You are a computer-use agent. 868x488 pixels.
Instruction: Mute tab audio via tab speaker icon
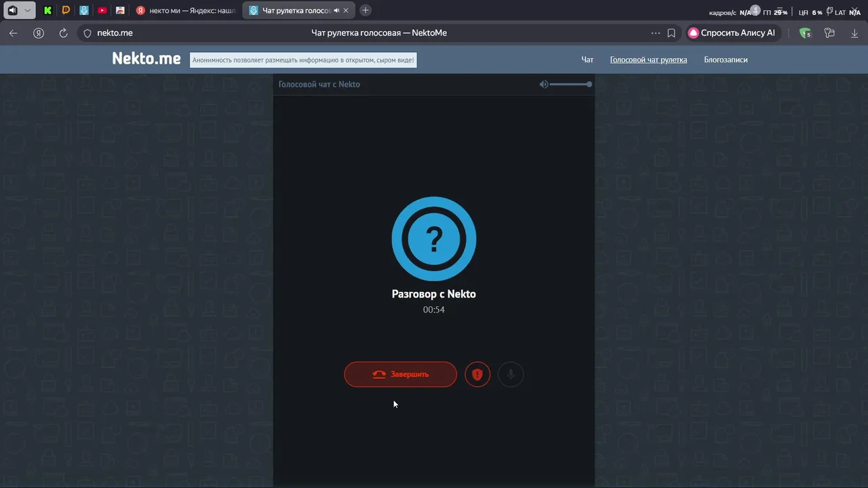click(336, 10)
